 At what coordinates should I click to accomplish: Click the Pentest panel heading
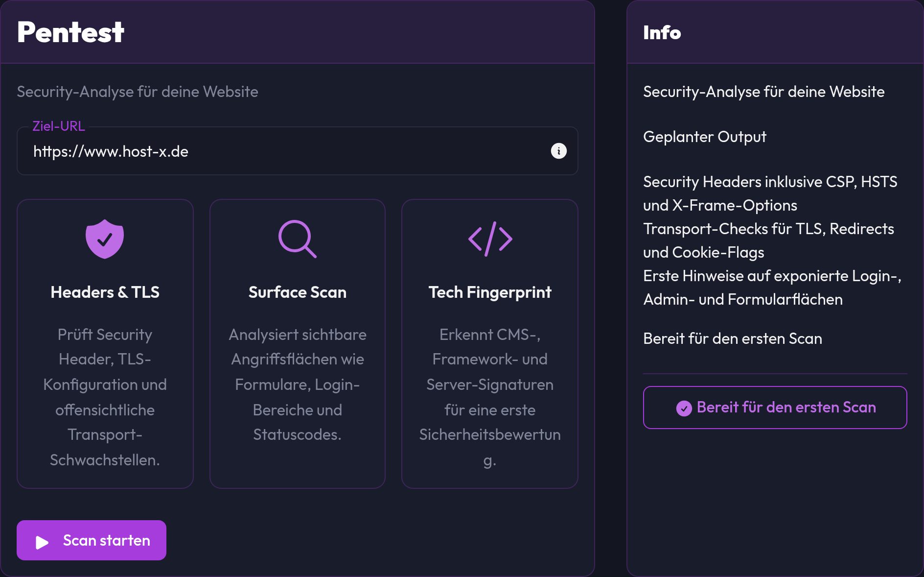coord(70,32)
